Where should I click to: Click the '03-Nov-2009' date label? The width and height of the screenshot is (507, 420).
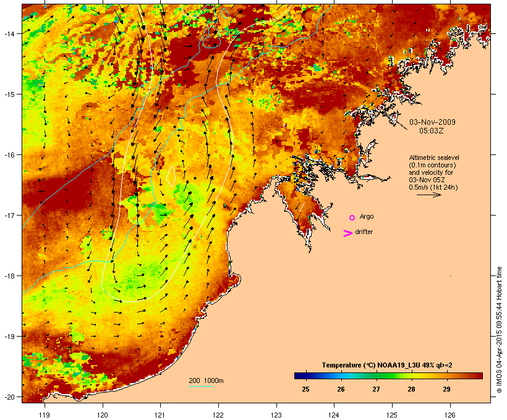[432, 122]
